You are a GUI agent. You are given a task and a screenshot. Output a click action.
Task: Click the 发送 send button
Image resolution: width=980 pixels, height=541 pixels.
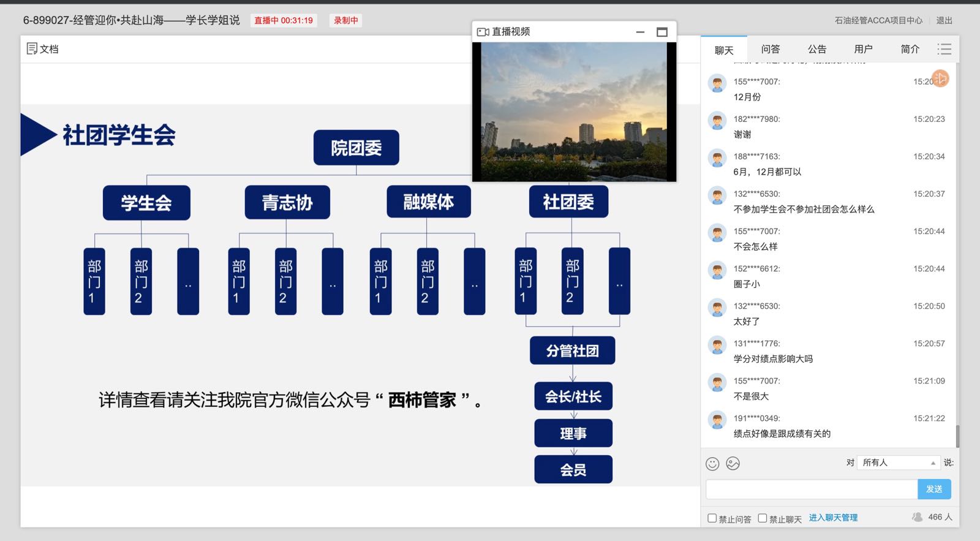pos(934,489)
